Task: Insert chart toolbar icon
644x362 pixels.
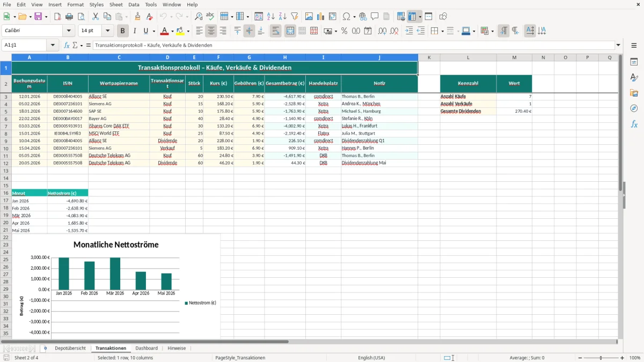Action: (321, 17)
